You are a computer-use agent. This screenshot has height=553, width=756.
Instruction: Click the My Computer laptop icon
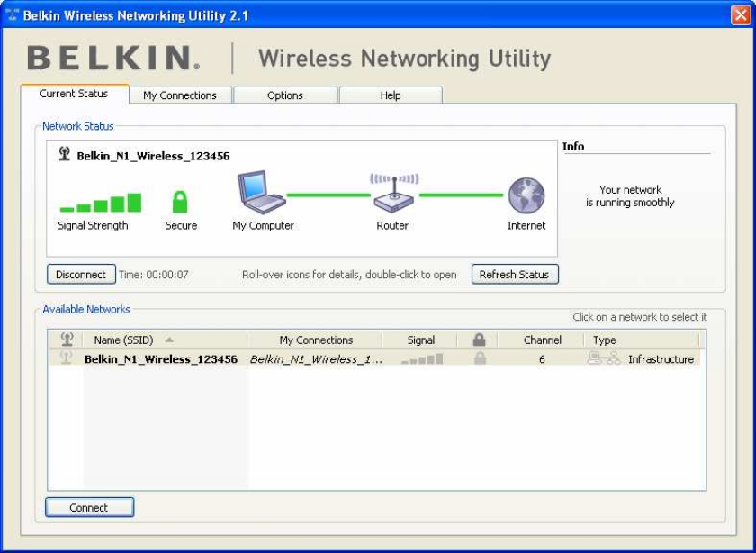pos(261,192)
